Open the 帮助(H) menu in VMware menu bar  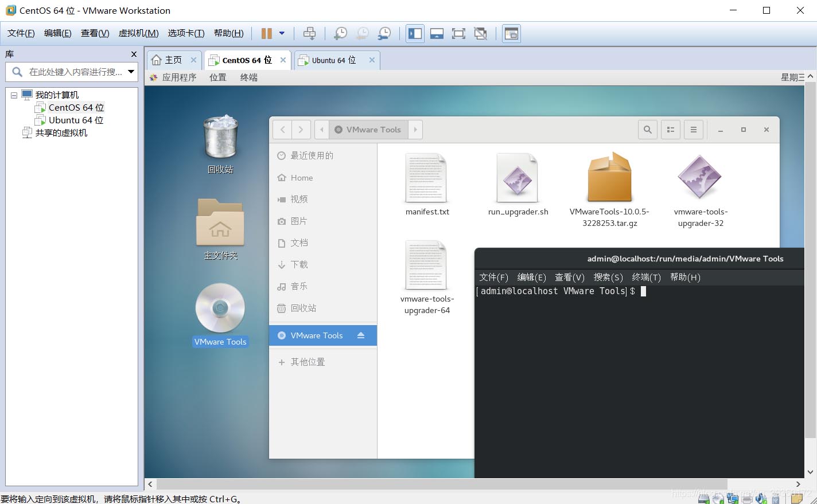coord(229,33)
